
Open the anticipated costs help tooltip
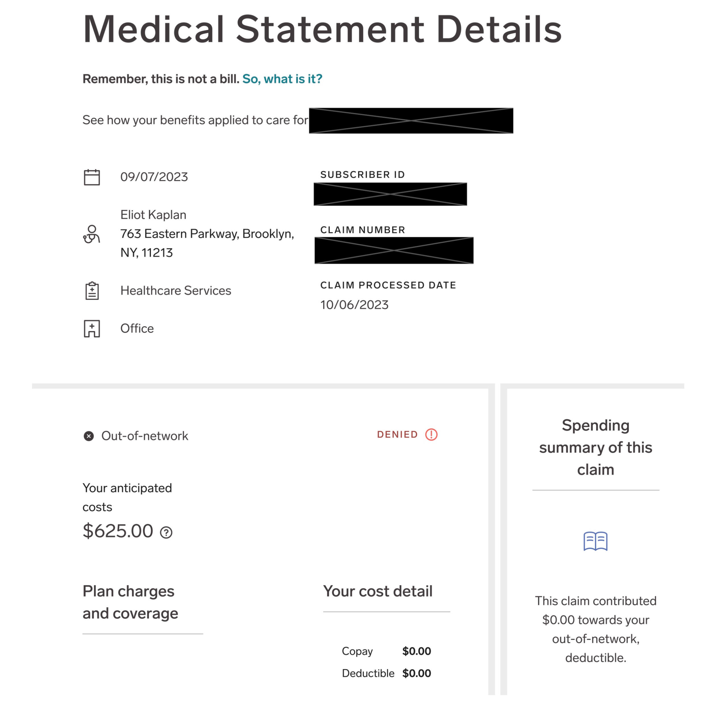coord(166,533)
